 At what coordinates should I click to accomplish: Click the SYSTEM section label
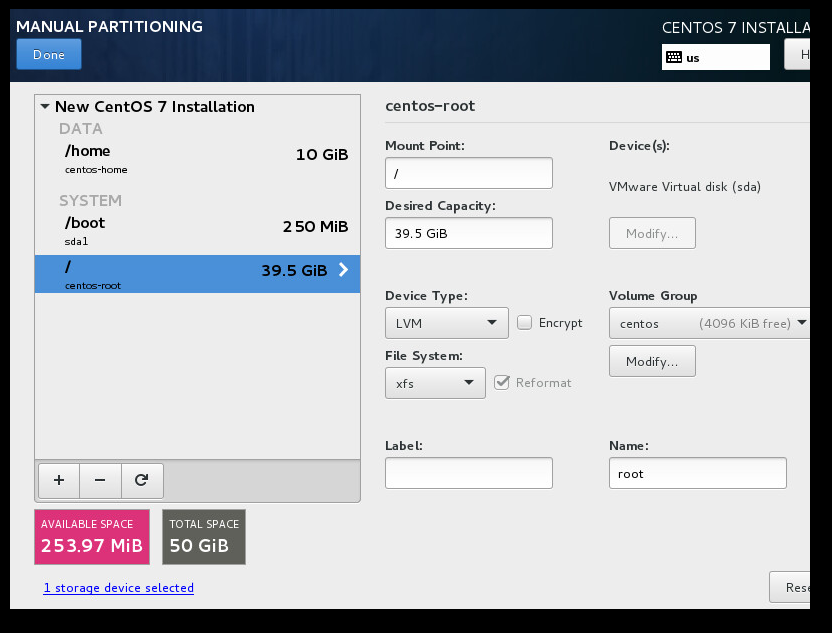tap(90, 201)
